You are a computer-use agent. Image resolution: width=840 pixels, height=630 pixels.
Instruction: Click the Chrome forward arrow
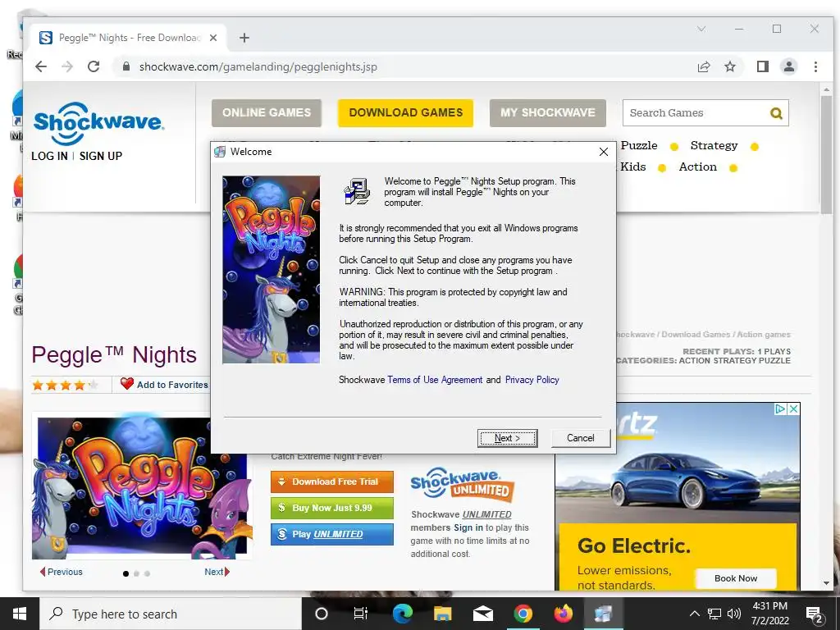(x=67, y=66)
